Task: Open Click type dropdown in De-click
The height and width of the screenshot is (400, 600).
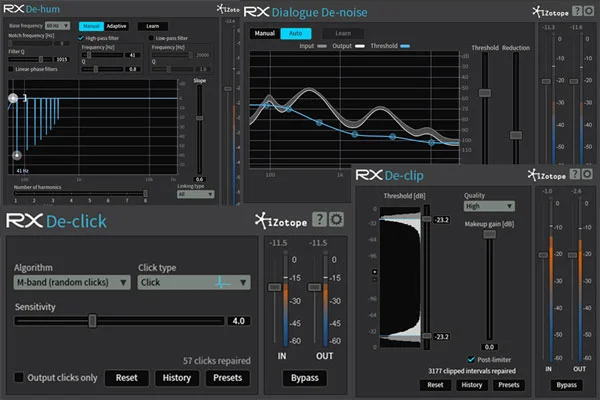Action: click(194, 282)
